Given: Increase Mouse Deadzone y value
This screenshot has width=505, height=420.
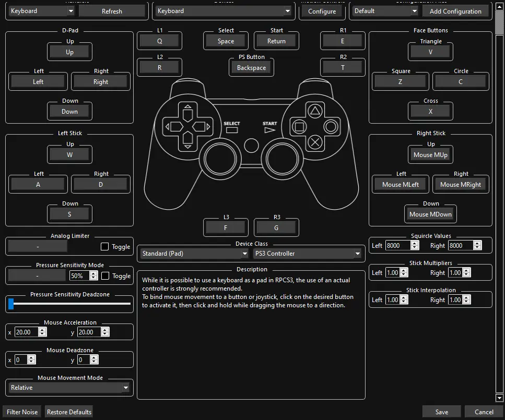Looking at the screenshot, I should (x=93, y=357).
